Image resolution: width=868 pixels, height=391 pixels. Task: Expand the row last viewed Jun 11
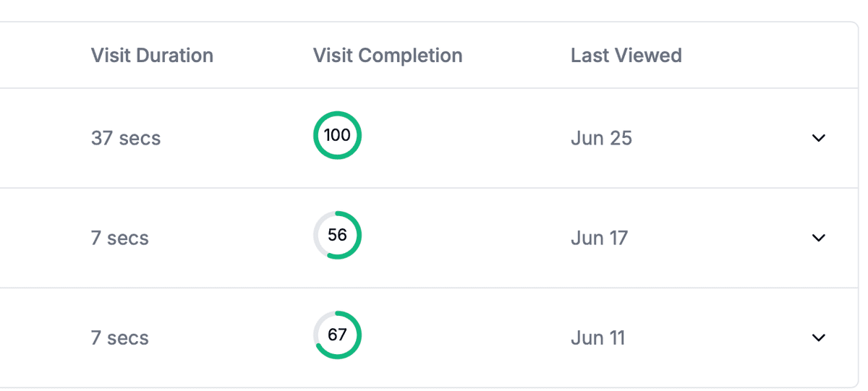(x=818, y=337)
